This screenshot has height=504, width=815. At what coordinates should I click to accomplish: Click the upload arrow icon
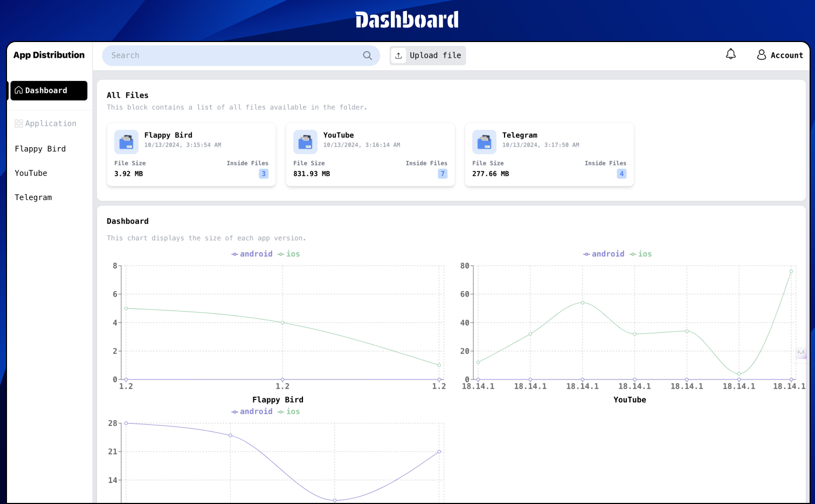398,56
